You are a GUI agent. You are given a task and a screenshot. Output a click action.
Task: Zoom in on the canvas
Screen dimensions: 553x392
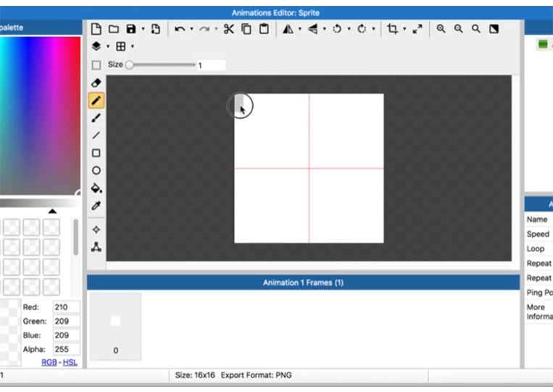tap(441, 29)
